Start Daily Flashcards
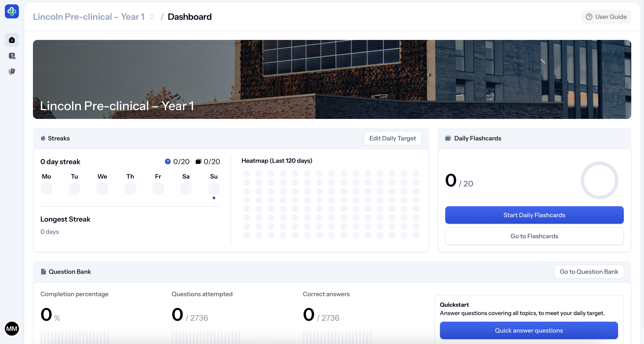This screenshot has width=644, height=344. click(x=534, y=215)
